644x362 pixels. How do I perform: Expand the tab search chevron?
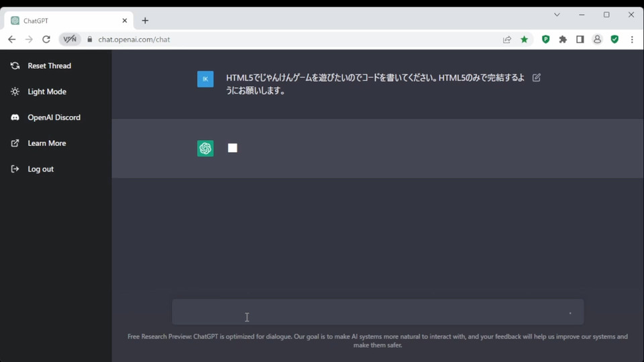(x=557, y=15)
